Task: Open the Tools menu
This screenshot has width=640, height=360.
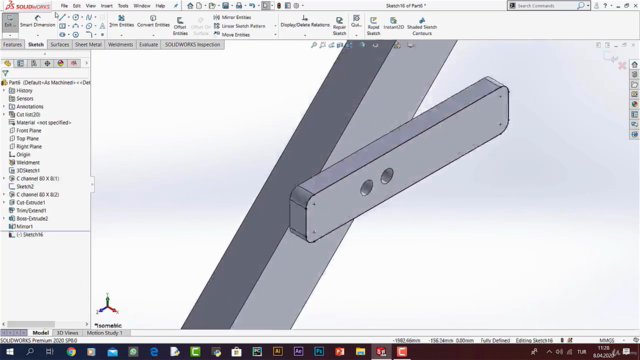Action: (x=123, y=6)
